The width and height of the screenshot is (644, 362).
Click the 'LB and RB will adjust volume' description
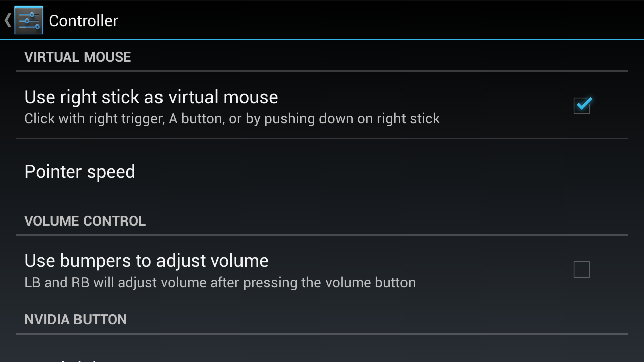[220, 283]
